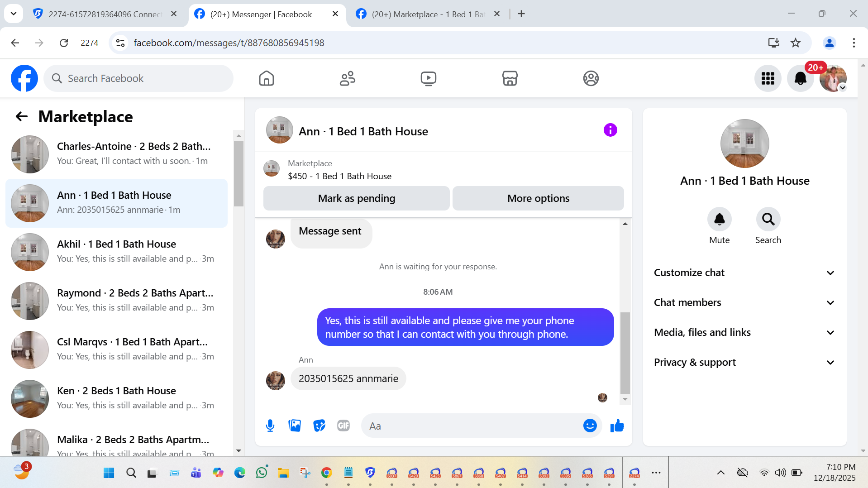Click the chat messages scrollbar thumb
This screenshot has height=488, width=868.
pyautogui.click(x=625, y=353)
